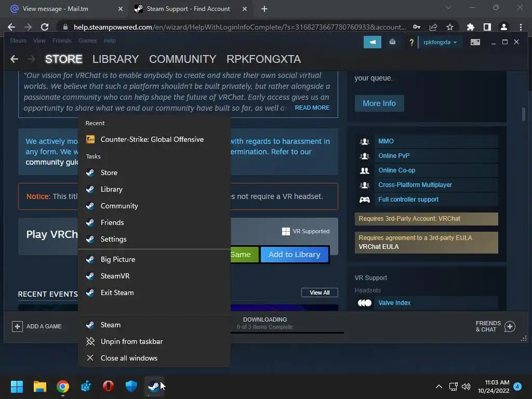The height and width of the screenshot is (399, 532).
Task: Click More Info button
Action: point(379,103)
